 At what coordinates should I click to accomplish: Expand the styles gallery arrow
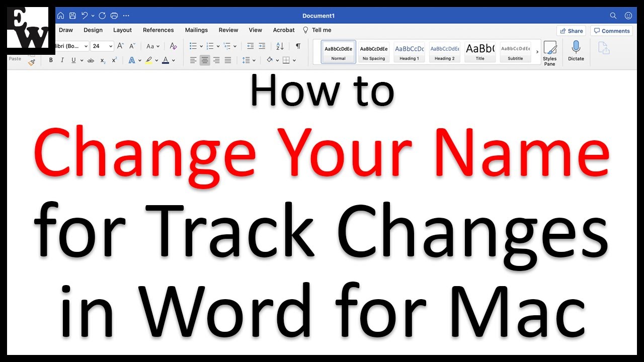coord(537,52)
